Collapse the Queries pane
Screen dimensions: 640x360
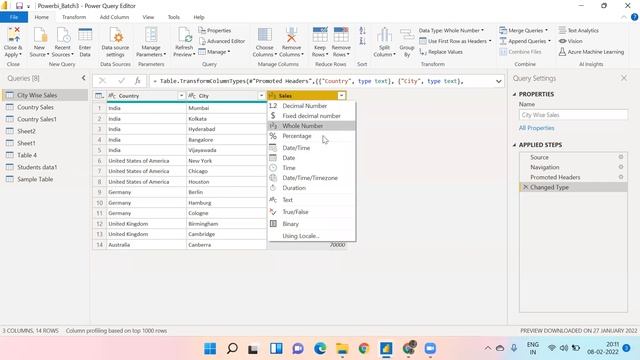pyautogui.click(x=84, y=78)
